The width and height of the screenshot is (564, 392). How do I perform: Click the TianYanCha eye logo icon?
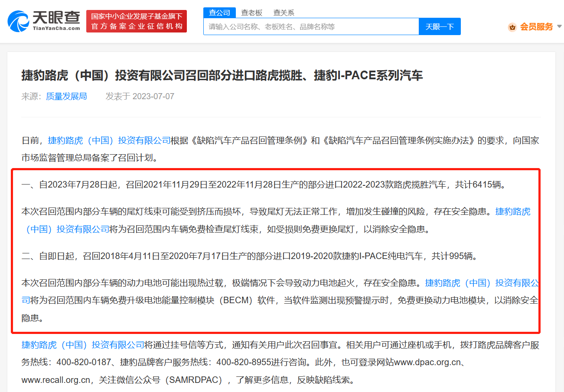click(x=18, y=21)
